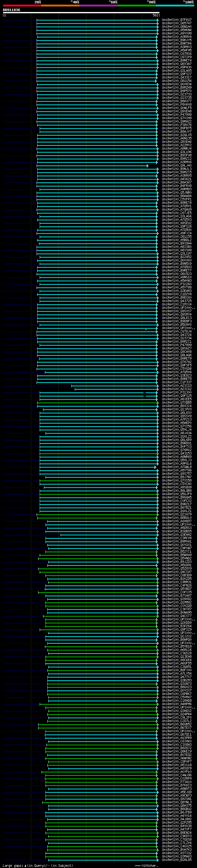197x868 pixels.
Task: Select the UniRef100_Q9S757 label
Action: click(x=176, y=474)
